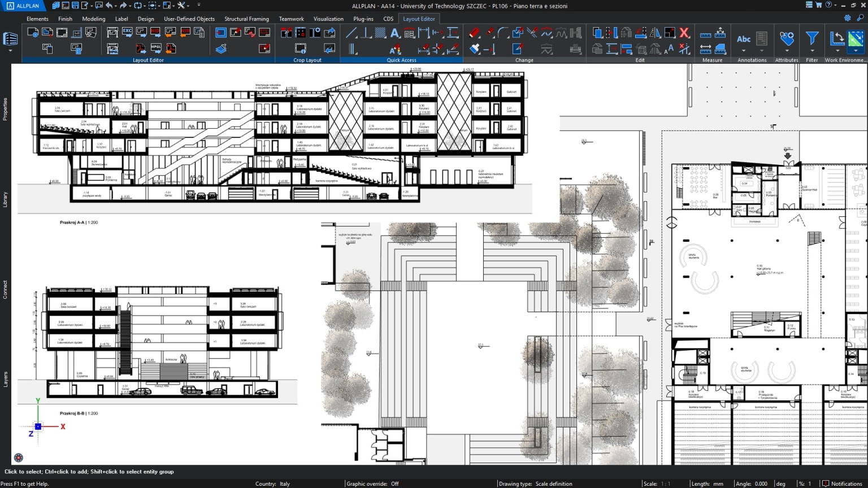
Task: Open Notifications in the status bar
Action: click(x=842, y=483)
